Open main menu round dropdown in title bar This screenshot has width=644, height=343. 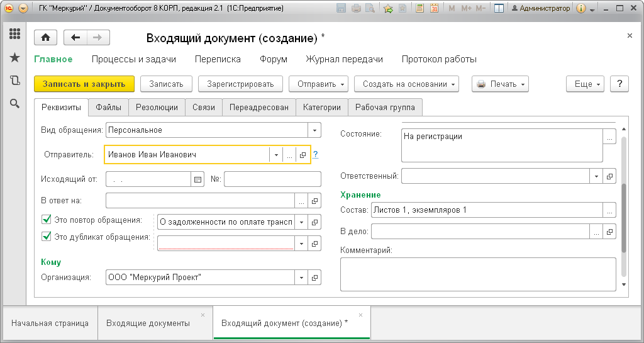[x=23, y=8]
